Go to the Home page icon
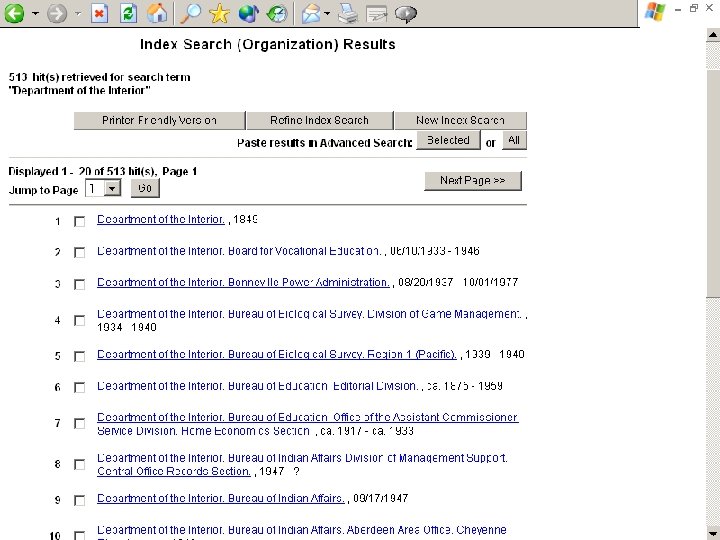The image size is (720, 540). (x=157, y=13)
